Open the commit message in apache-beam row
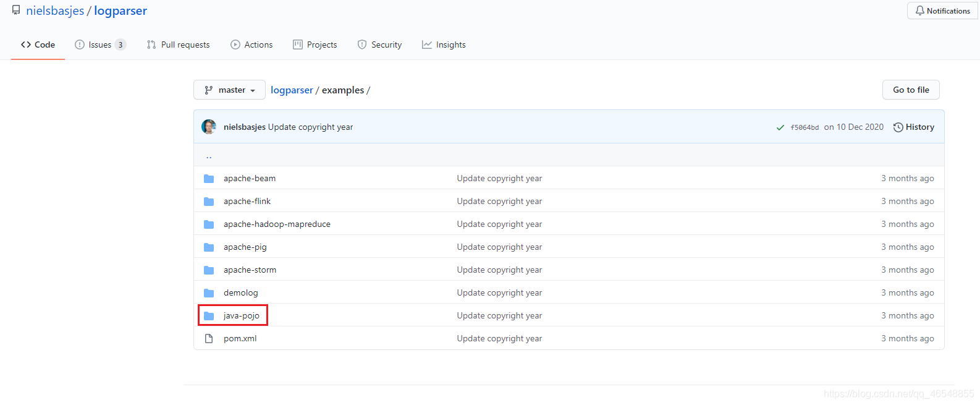 [x=499, y=178]
